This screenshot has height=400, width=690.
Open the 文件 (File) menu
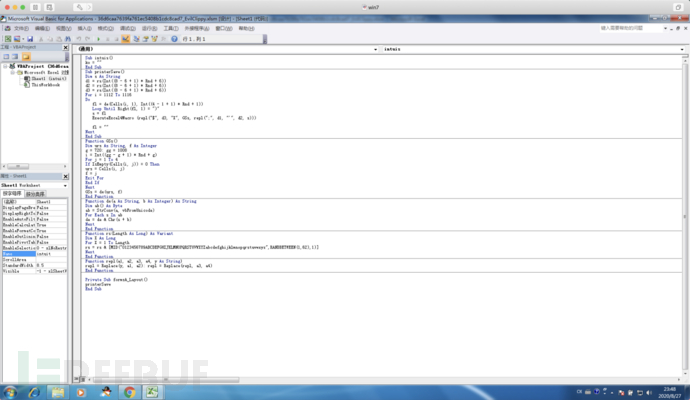(x=19, y=28)
